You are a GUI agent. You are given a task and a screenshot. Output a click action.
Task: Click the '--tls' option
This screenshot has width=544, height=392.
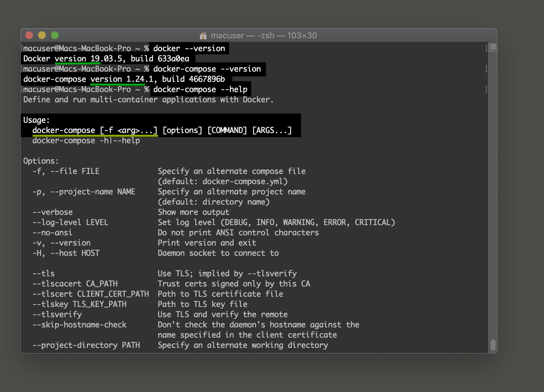[44, 274]
